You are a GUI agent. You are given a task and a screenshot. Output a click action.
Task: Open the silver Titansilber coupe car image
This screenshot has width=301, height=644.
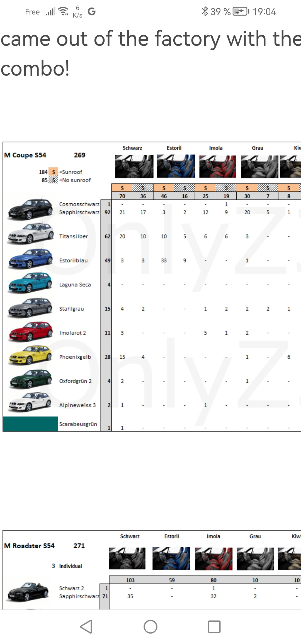(30, 233)
